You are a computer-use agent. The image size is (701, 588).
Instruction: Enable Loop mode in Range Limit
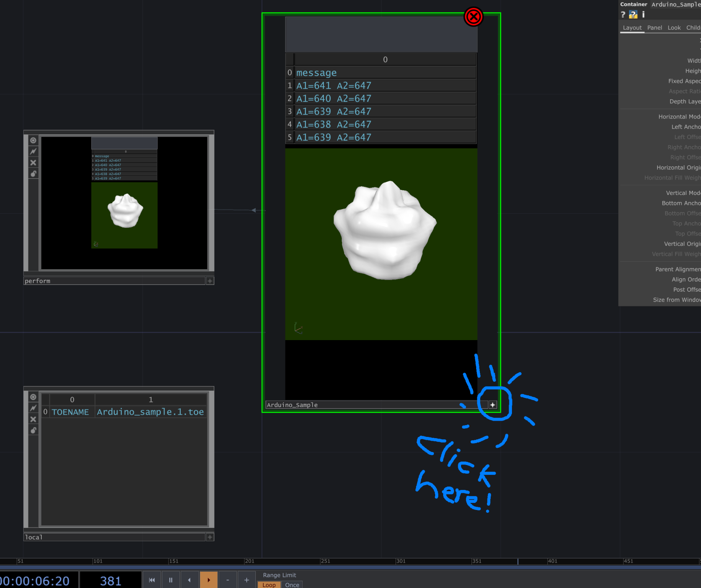click(x=269, y=585)
